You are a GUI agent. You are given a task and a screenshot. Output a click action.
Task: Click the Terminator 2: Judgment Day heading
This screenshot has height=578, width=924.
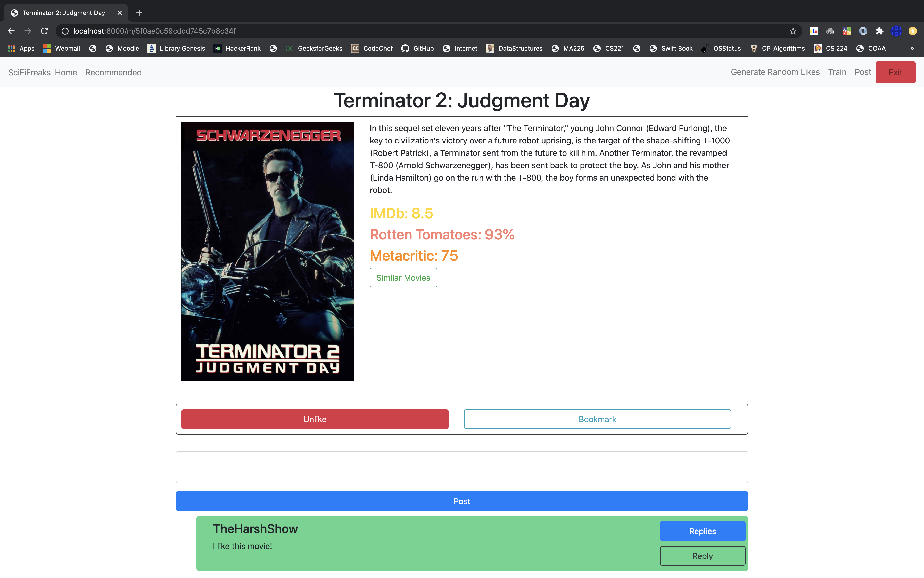coord(462,101)
